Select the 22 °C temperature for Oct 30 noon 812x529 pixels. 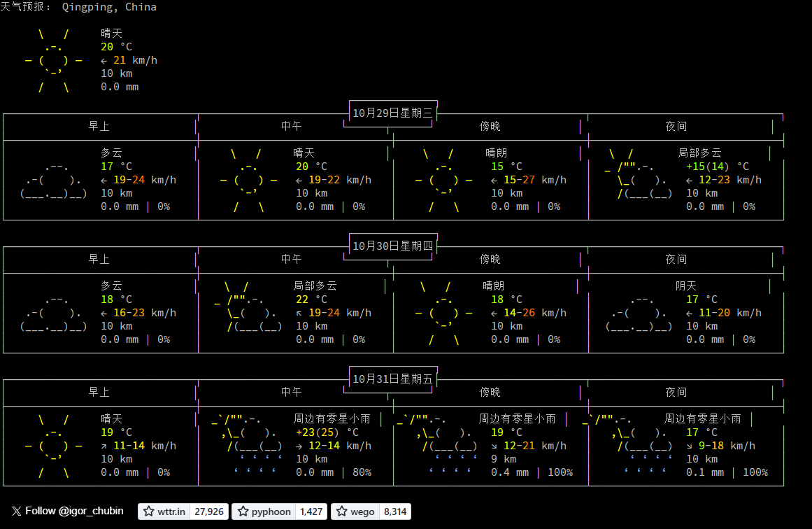[311, 300]
